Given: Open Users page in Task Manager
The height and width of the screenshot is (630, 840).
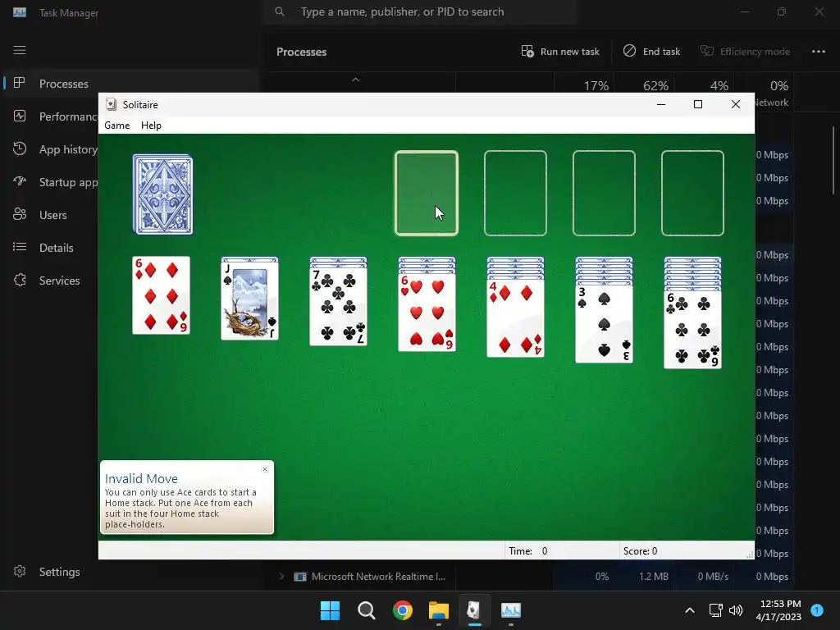Looking at the screenshot, I should (51, 215).
